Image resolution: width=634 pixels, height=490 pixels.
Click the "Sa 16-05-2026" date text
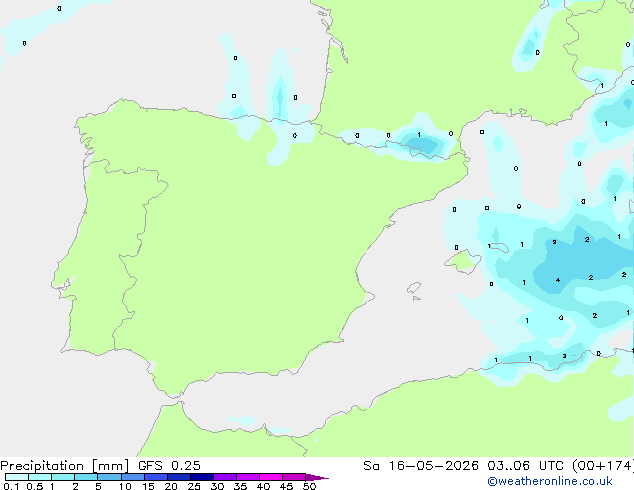(421, 466)
